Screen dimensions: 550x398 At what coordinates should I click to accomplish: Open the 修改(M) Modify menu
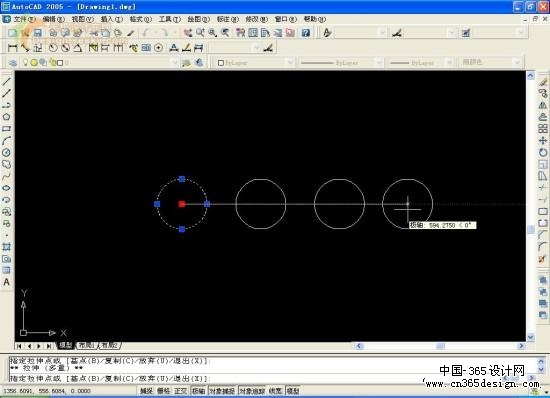[256, 19]
